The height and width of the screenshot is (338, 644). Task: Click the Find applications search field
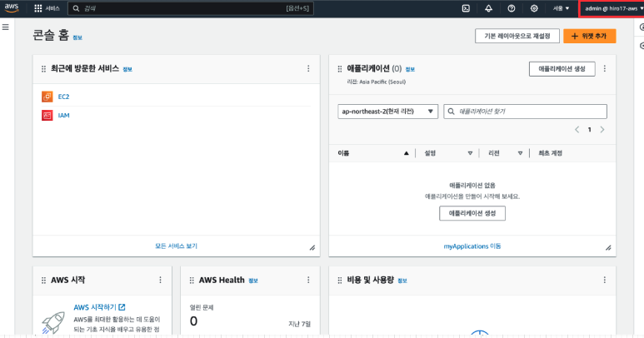pyautogui.click(x=525, y=112)
